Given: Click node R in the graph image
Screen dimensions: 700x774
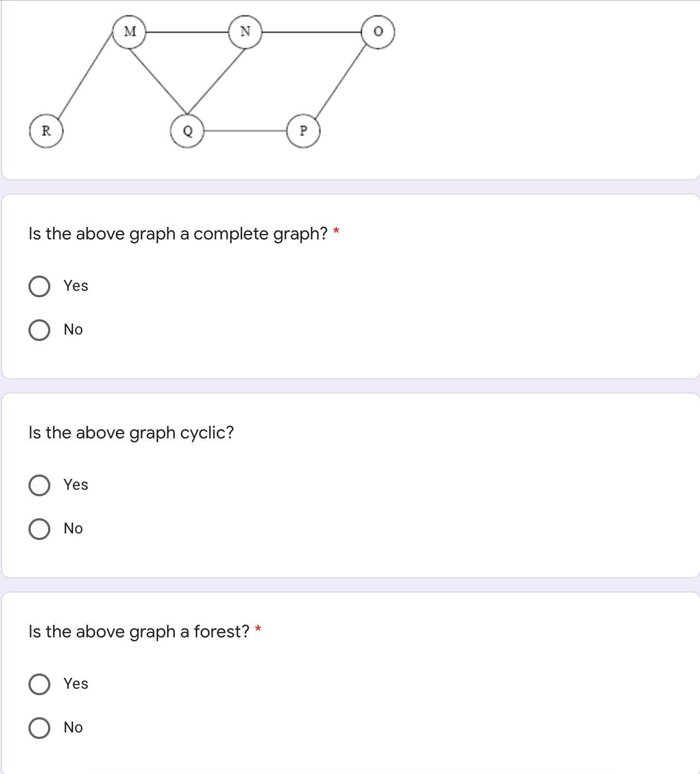Looking at the screenshot, I should (46, 131).
